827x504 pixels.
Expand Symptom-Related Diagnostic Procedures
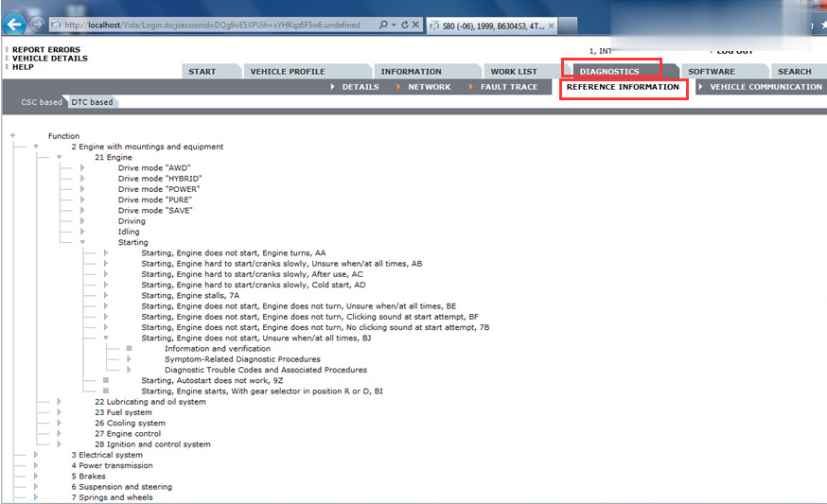129,359
